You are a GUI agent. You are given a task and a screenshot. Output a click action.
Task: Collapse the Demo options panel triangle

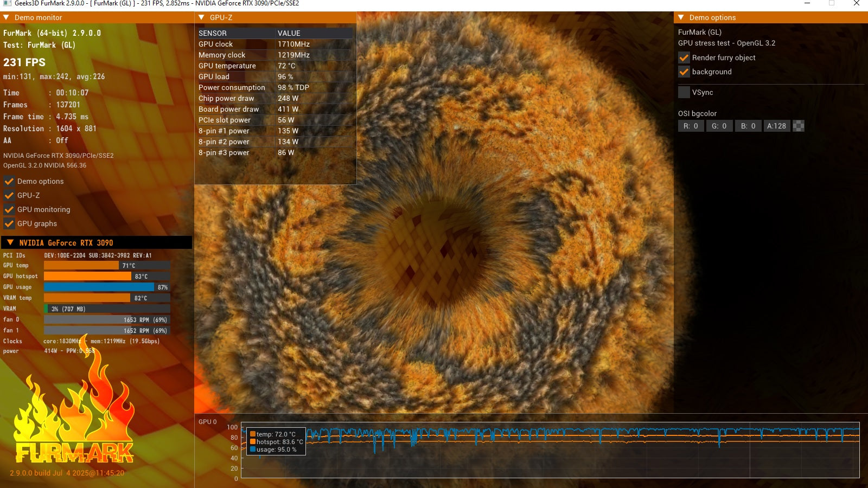(681, 17)
